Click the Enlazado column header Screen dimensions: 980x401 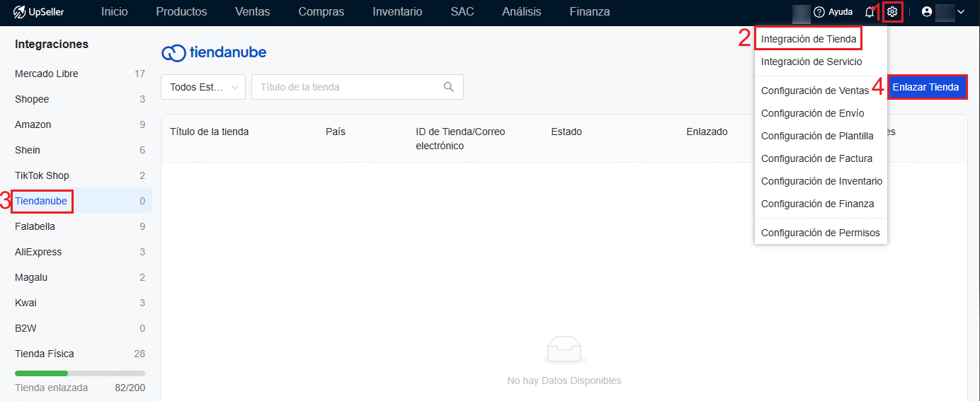pyautogui.click(x=707, y=132)
